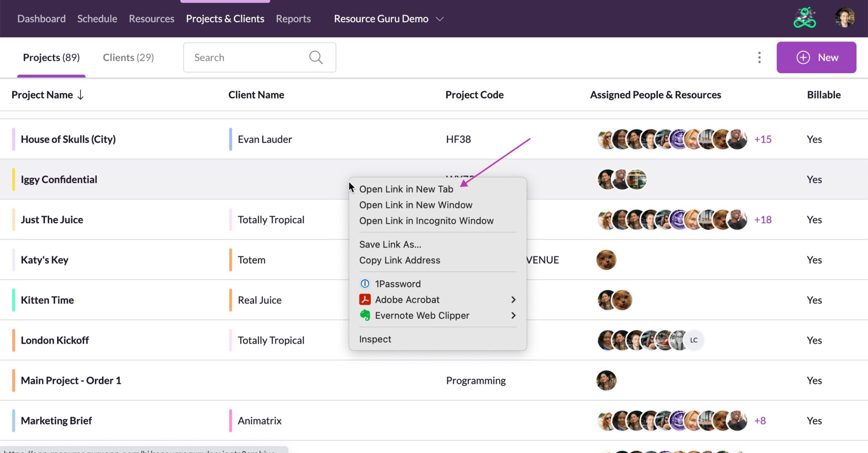This screenshot has width=868, height=453.
Task: Click the 1Password icon in context menu
Action: click(364, 284)
